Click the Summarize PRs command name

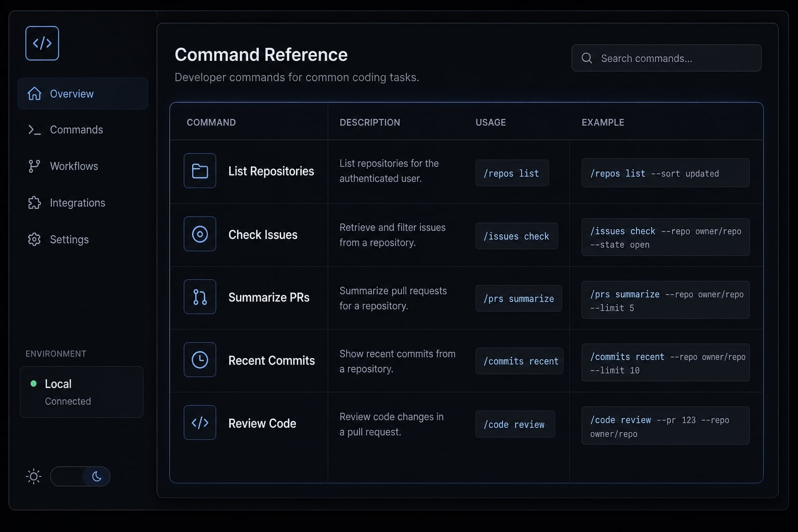pos(269,297)
